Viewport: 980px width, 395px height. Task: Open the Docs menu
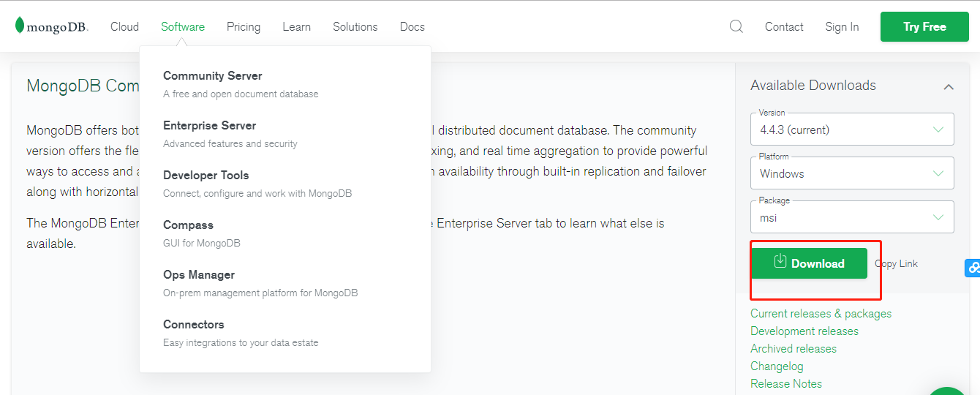(x=412, y=26)
